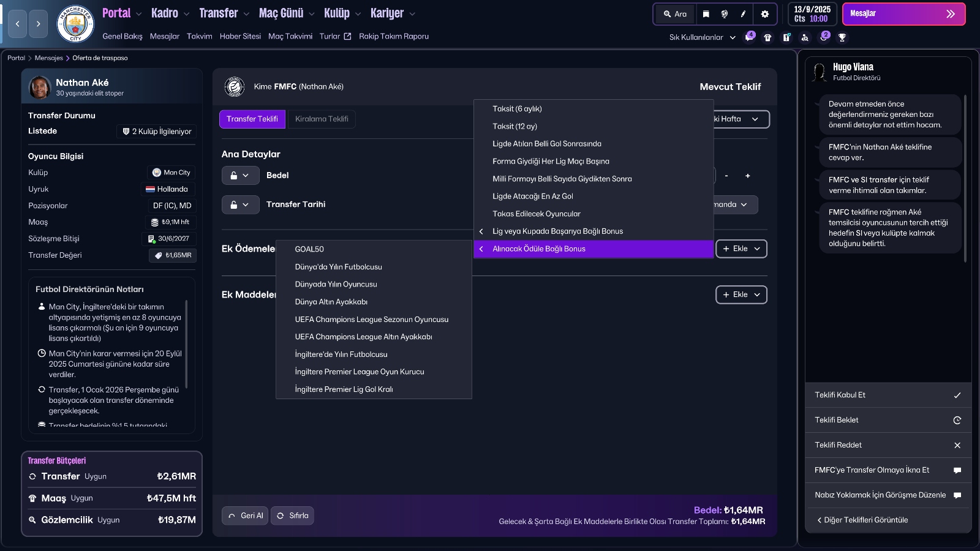This screenshot has width=980, height=551.
Task: Open the İki Hafta duration dropdown
Action: tap(735, 119)
